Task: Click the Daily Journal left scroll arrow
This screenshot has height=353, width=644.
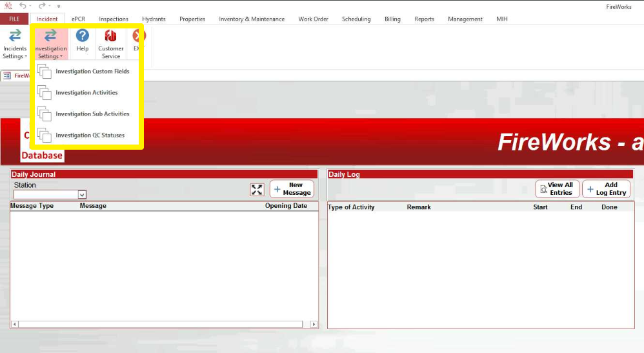Action: point(15,324)
